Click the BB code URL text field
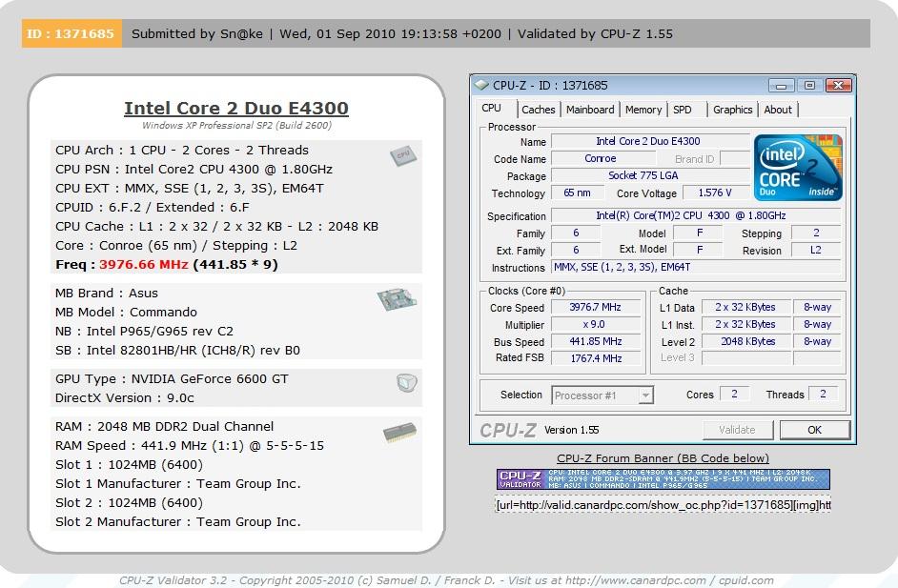This screenshot has height=588, width=898. [663, 505]
